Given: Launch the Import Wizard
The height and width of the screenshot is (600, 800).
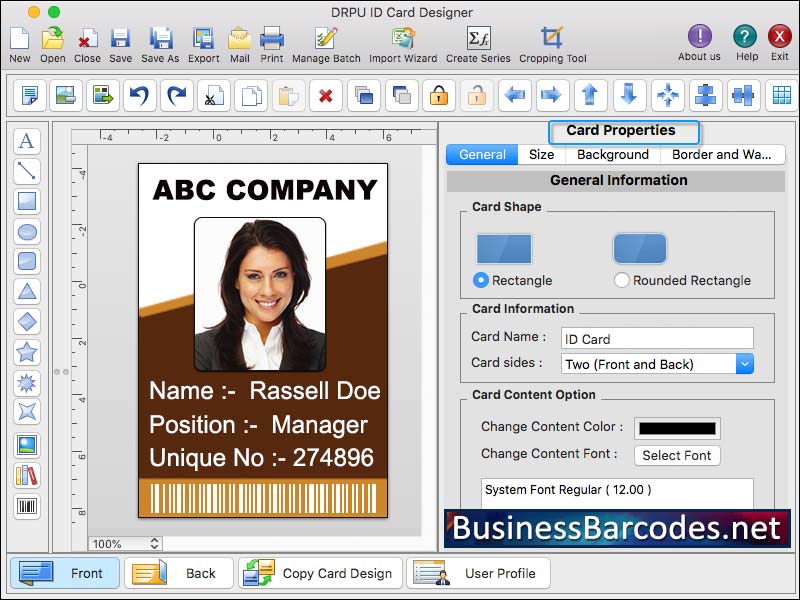Looking at the screenshot, I should tap(401, 40).
